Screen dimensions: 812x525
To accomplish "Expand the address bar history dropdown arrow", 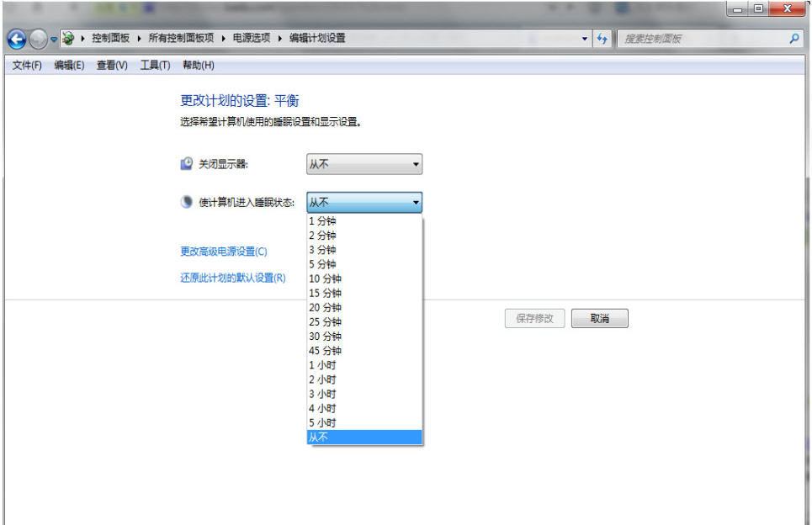I will (585, 39).
